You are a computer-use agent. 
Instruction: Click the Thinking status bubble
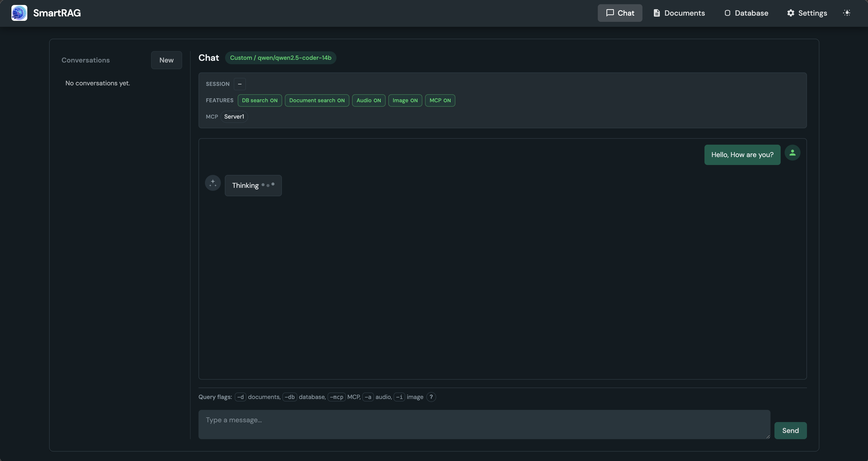(253, 185)
